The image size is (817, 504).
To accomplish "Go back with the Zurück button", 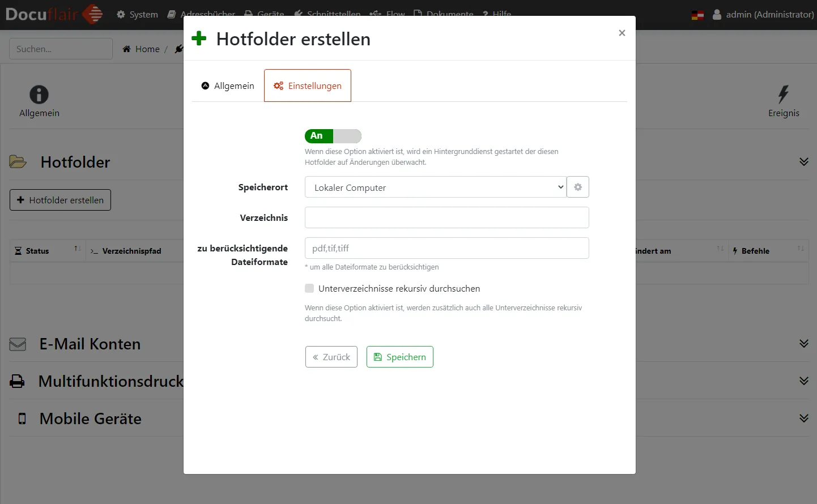I will pyautogui.click(x=331, y=357).
